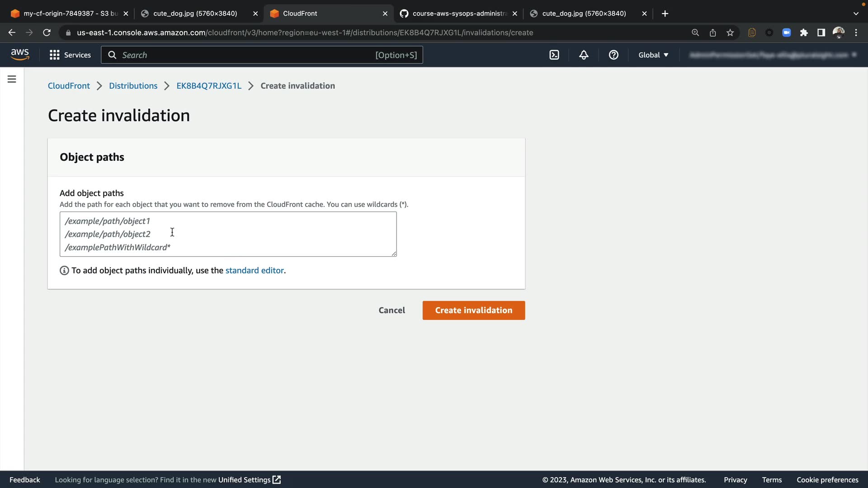The height and width of the screenshot is (488, 868).
Task: Expand the left hamburger navigation menu
Action: (x=12, y=80)
